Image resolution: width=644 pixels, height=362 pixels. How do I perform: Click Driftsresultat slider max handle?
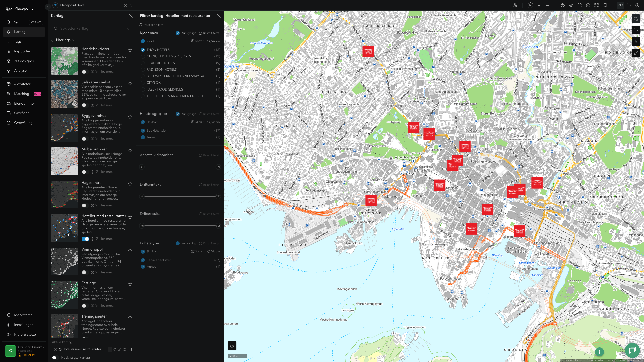pos(218,226)
